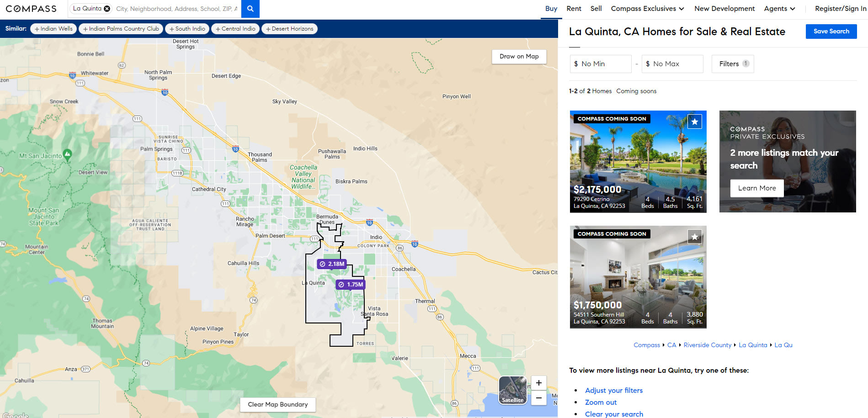
Task: Click the Mt San Jacinto park marker
Action: click(67, 154)
